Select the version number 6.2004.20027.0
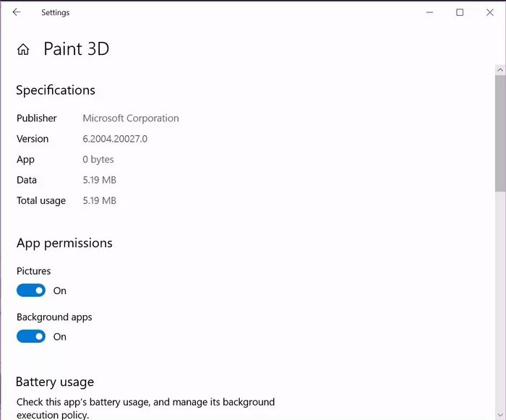Screen dimensions: 506x420 (x=115, y=139)
